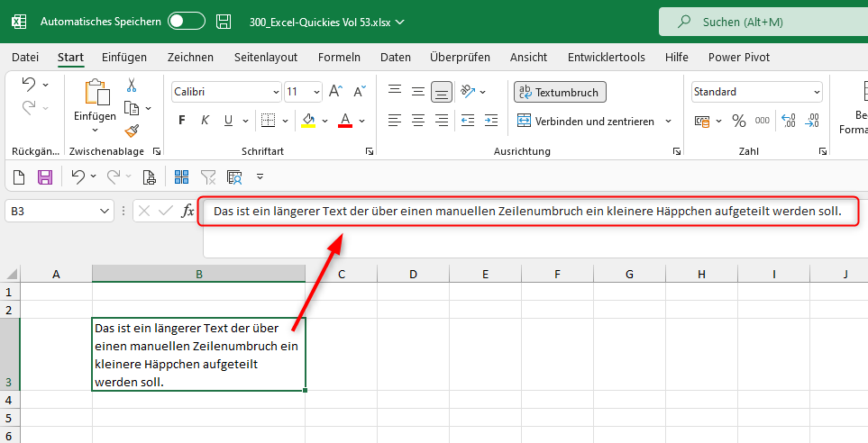The width and height of the screenshot is (868, 443).
Task: Click the save diskette icon in title bar
Action: point(224,22)
